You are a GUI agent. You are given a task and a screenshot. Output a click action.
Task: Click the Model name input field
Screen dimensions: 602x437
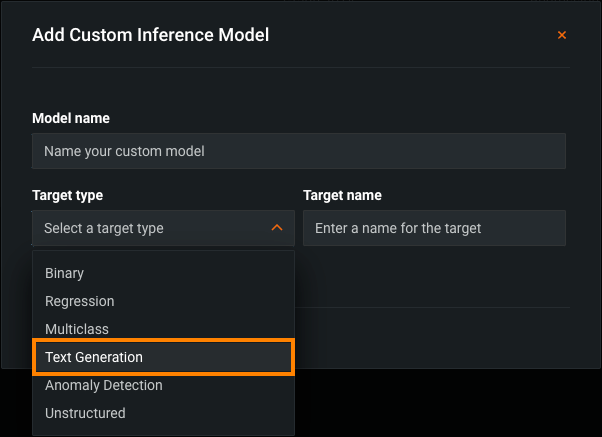point(299,151)
